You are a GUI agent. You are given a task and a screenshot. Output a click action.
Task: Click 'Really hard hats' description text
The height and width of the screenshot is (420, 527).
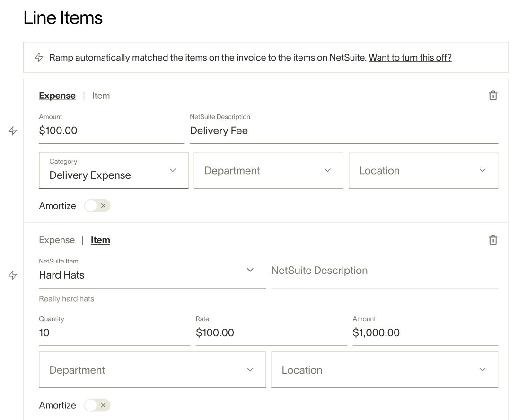(x=67, y=299)
